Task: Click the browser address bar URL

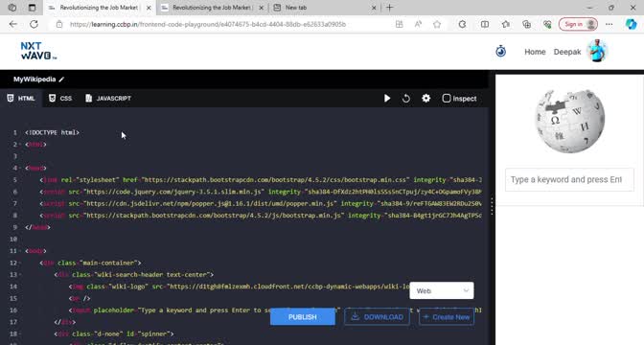Action: pos(208,24)
